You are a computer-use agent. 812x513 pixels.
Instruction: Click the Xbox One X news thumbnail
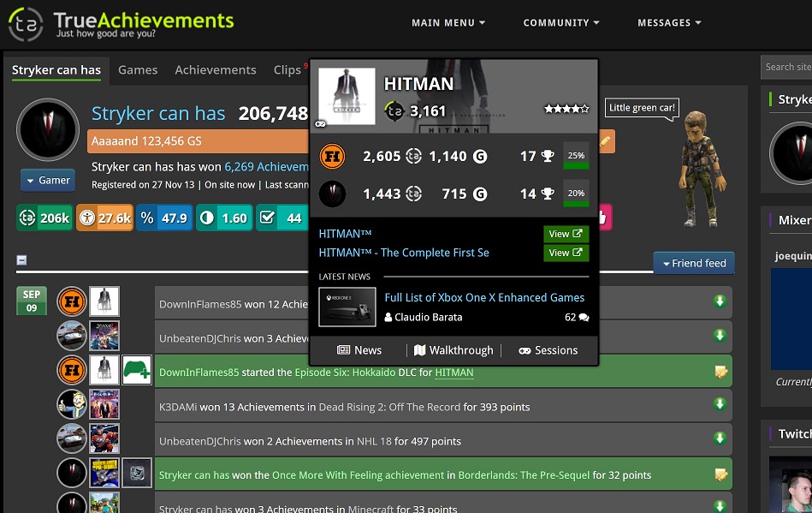[347, 307]
